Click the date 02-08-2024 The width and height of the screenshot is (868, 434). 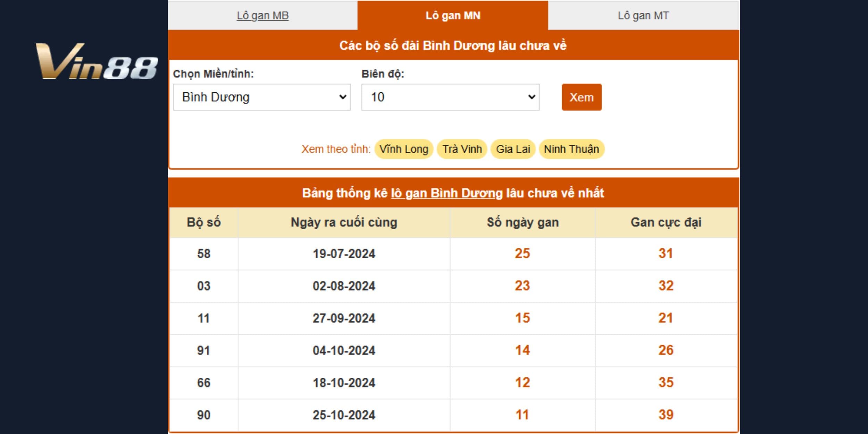tap(344, 286)
